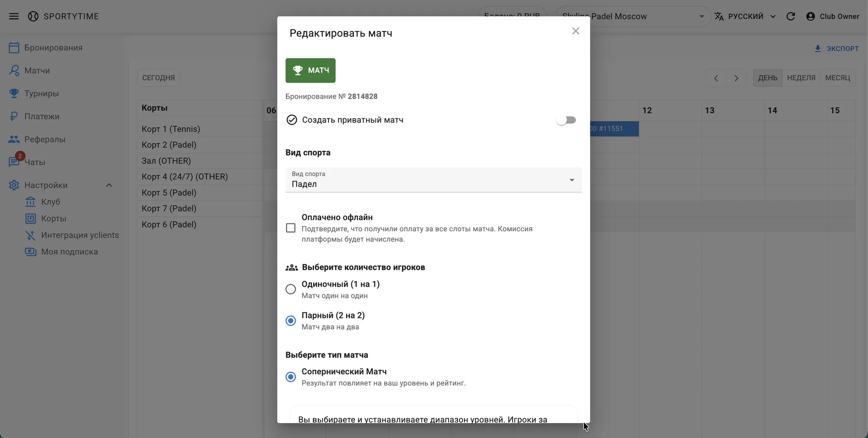Open Бронирования from the sidebar
This screenshot has height=438, width=868.
coord(53,48)
